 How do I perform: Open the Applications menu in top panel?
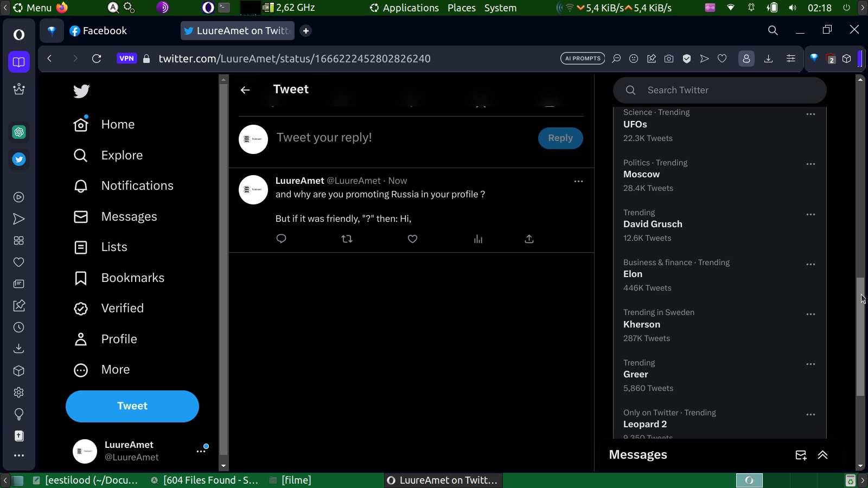click(405, 8)
